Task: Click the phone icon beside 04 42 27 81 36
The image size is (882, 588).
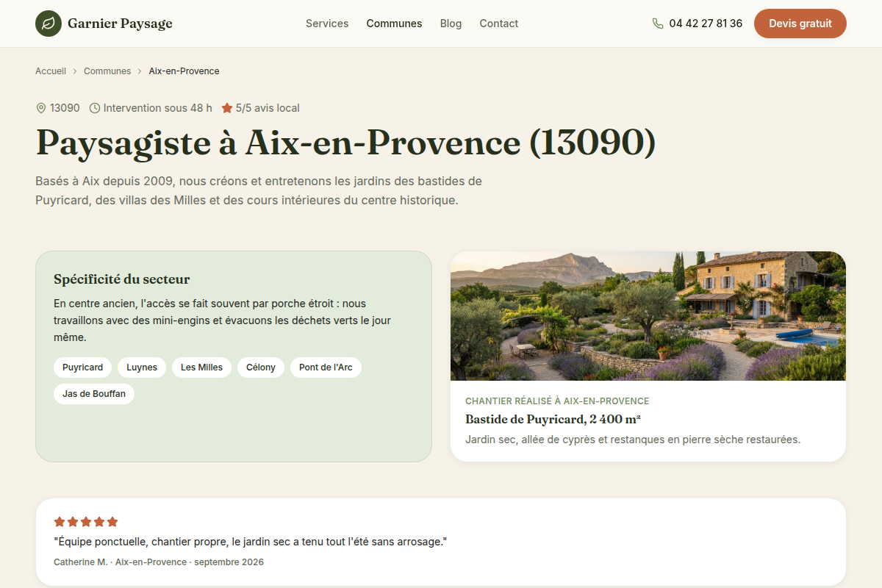Action: [658, 24]
